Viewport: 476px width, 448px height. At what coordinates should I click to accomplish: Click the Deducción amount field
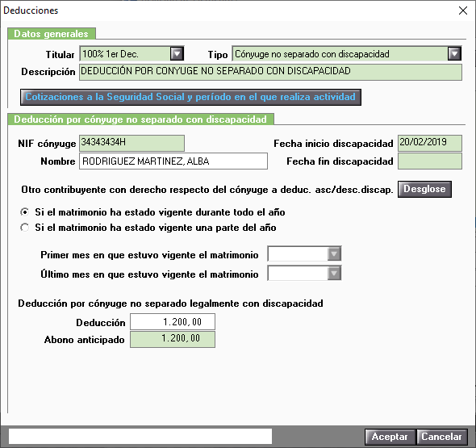(173, 322)
